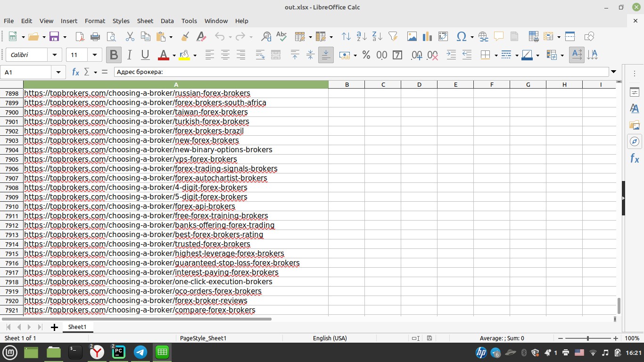Toggle underline formatting
Image resolution: width=644 pixels, height=362 pixels.
145,55
